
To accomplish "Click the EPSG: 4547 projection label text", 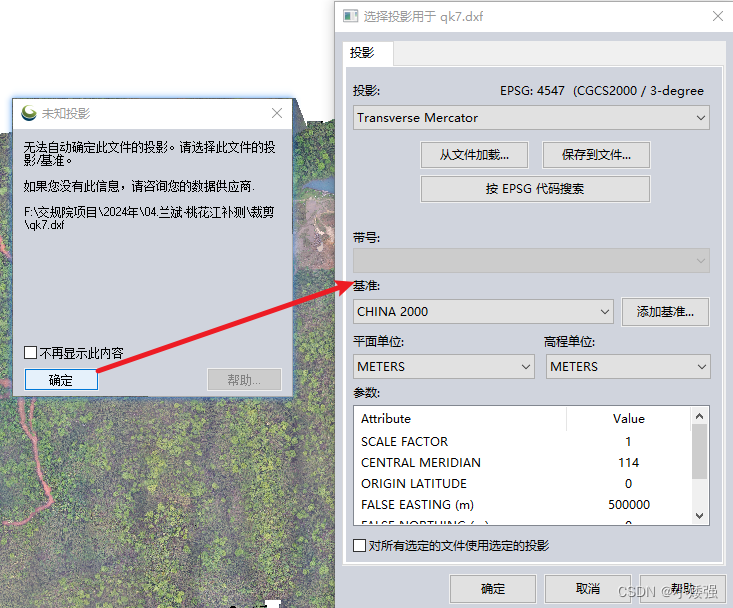I will 602,91.
